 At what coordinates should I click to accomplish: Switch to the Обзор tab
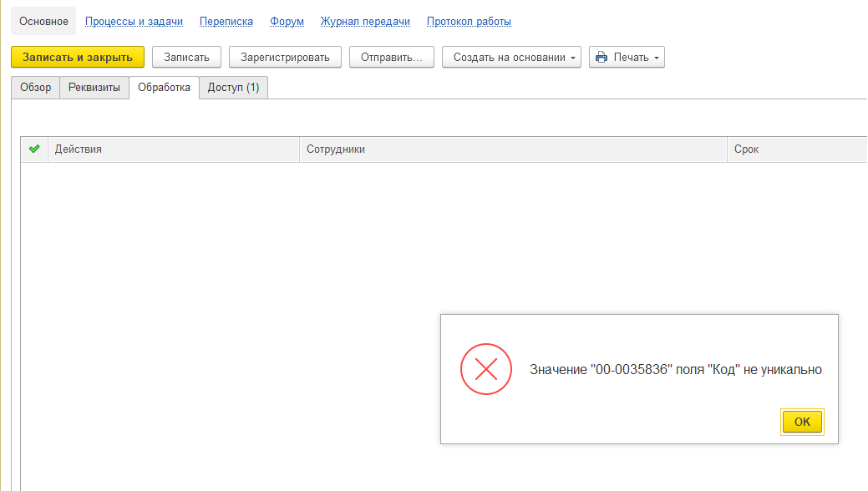pyautogui.click(x=35, y=88)
